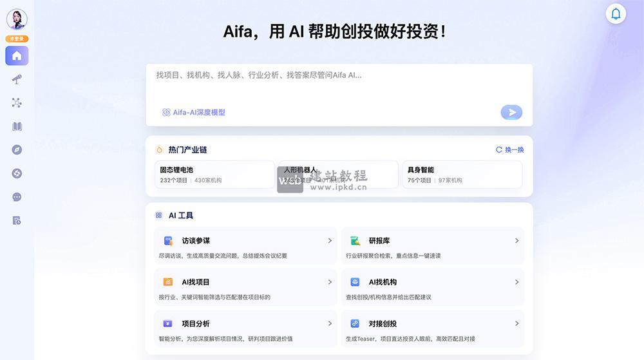Go to Home via sidebar house icon
This screenshot has height=360, width=644.
(17, 55)
